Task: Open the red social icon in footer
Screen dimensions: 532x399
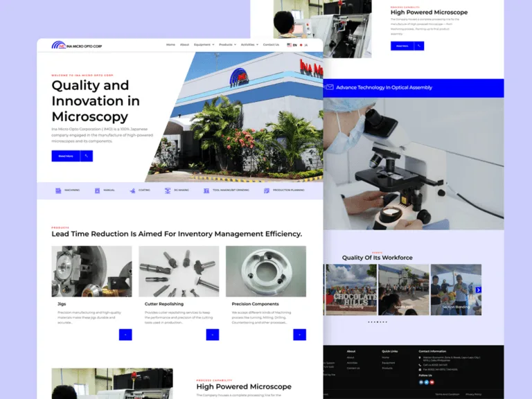Action: (x=432, y=382)
